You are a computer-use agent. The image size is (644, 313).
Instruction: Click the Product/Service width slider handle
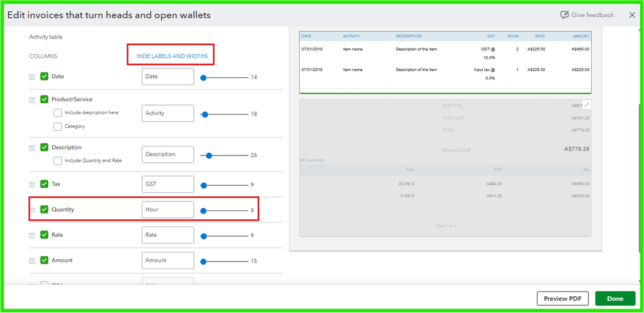point(205,115)
